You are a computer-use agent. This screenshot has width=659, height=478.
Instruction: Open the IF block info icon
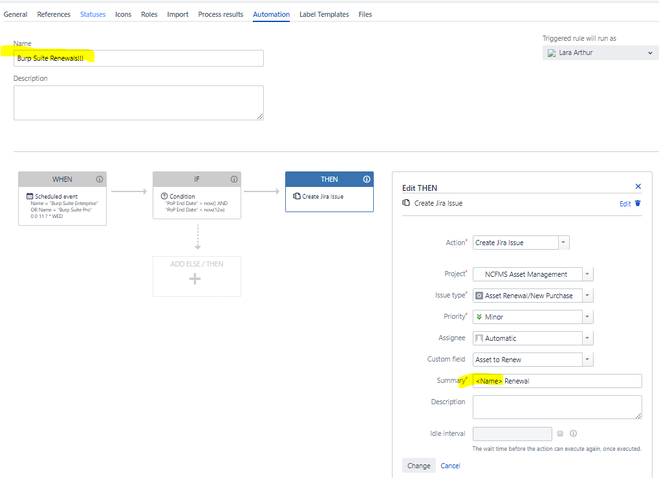(x=234, y=179)
